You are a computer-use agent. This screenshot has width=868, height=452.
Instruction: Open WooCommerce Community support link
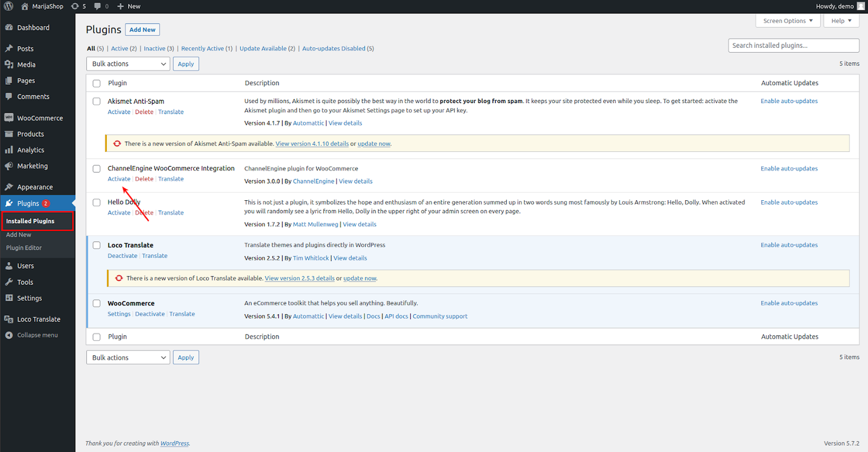pyautogui.click(x=440, y=316)
